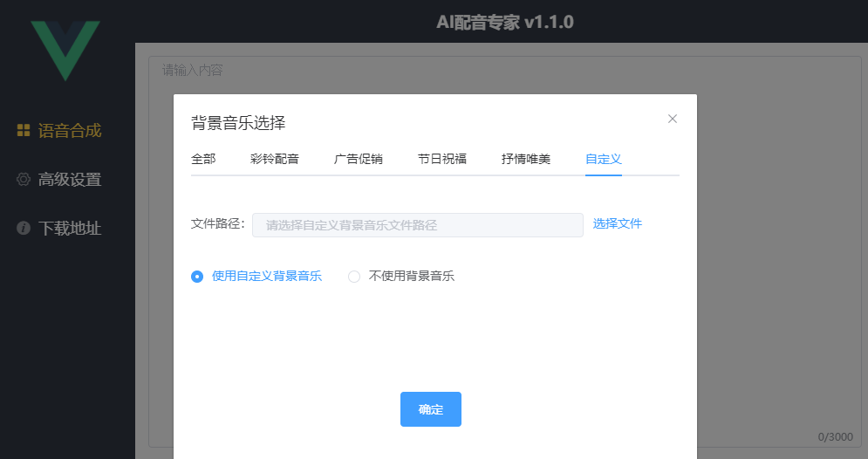Confirm with the 确定 button

coord(431,409)
